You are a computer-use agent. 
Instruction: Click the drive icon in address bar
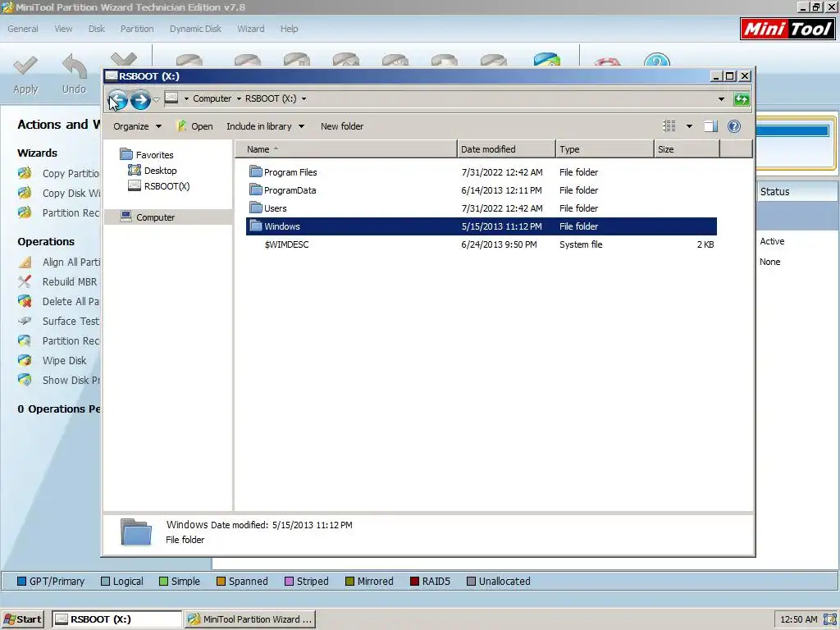coord(171,98)
